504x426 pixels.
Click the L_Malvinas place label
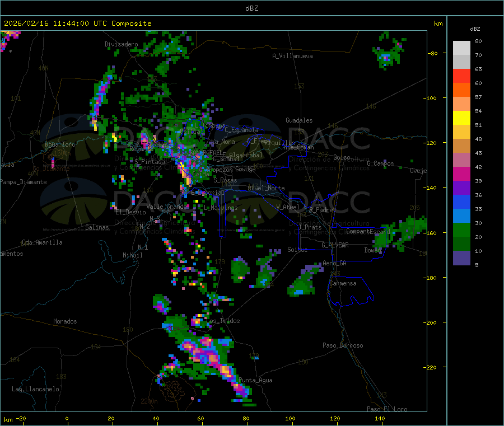click(221, 208)
